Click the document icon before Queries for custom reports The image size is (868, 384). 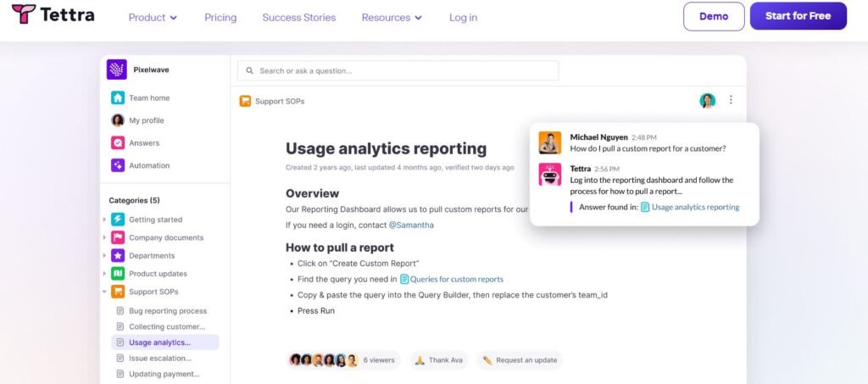click(404, 280)
